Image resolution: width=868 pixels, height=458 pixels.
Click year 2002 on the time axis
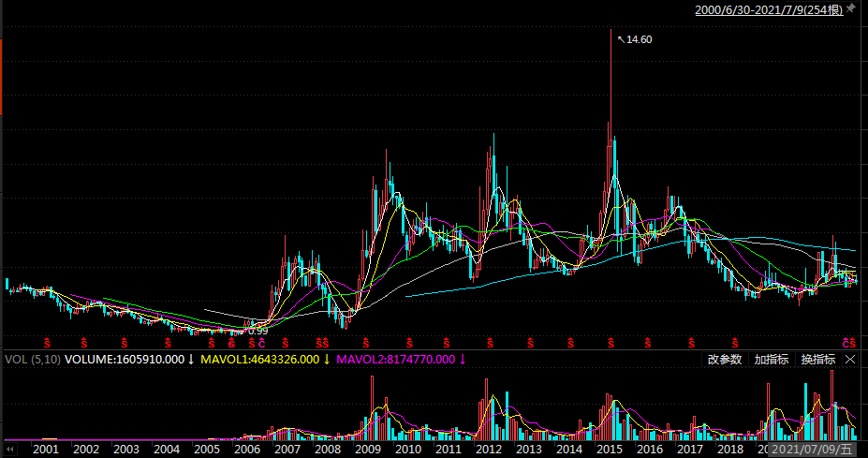[x=86, y=450]
